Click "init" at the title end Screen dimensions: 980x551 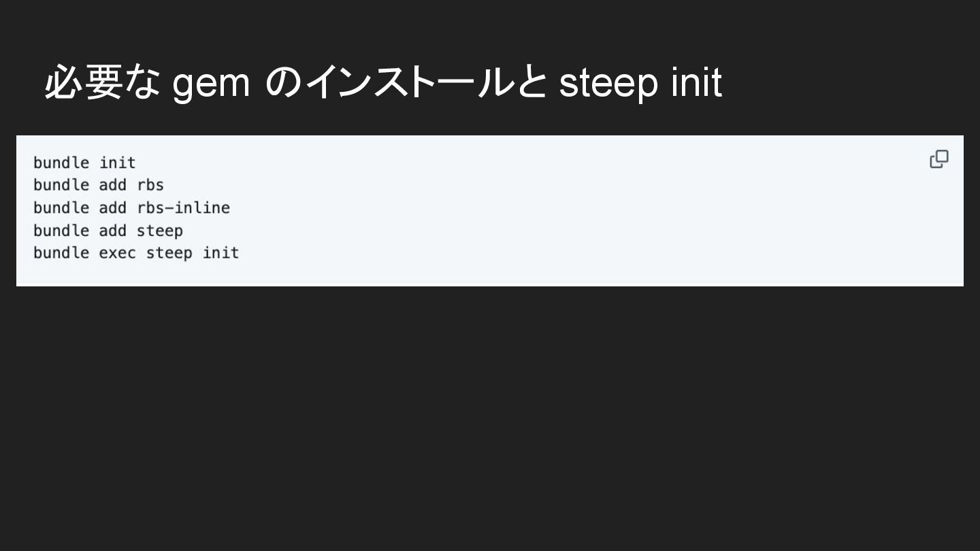pos(696,83)
